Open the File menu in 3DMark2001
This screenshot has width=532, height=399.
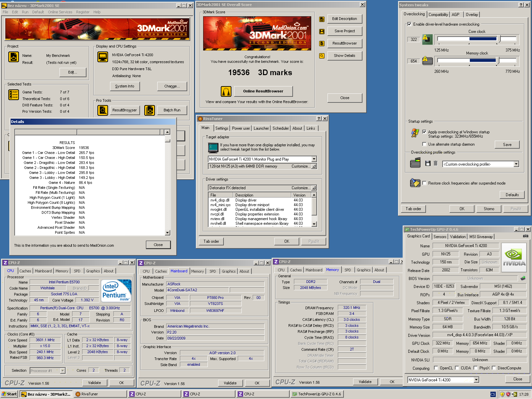tap(5, 12)
